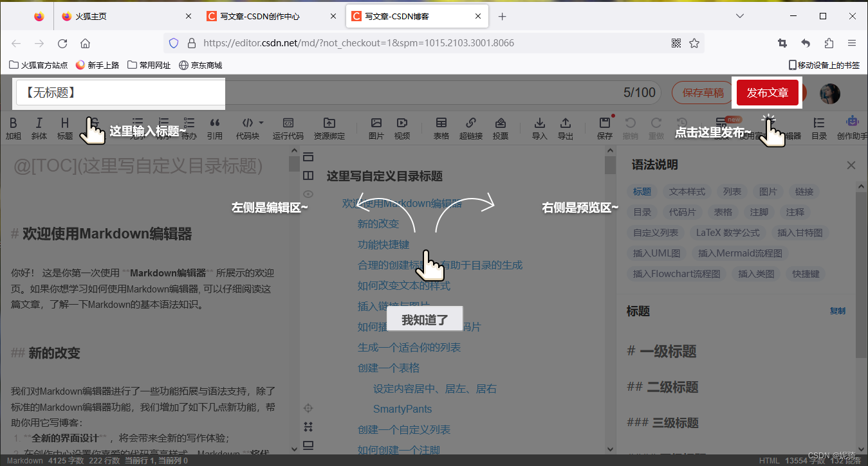Expand the 代码块 dropdown arrow

tap(261, 122)
